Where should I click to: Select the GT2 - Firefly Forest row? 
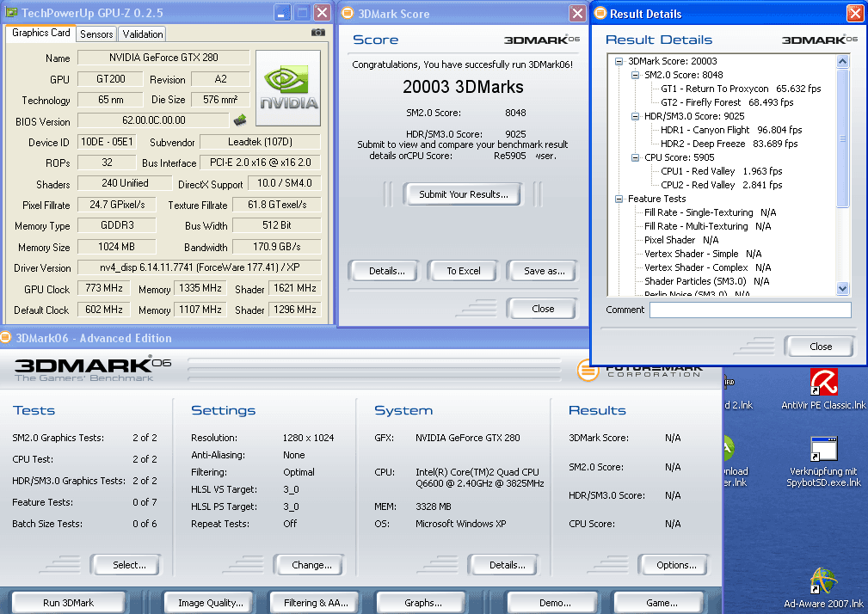(727, 102)
